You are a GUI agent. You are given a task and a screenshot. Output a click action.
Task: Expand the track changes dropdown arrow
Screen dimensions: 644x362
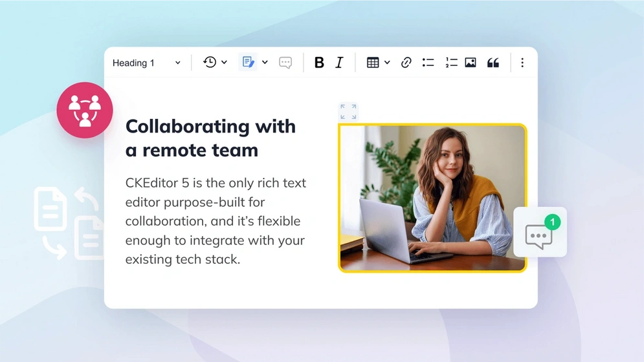click(265, 63)
